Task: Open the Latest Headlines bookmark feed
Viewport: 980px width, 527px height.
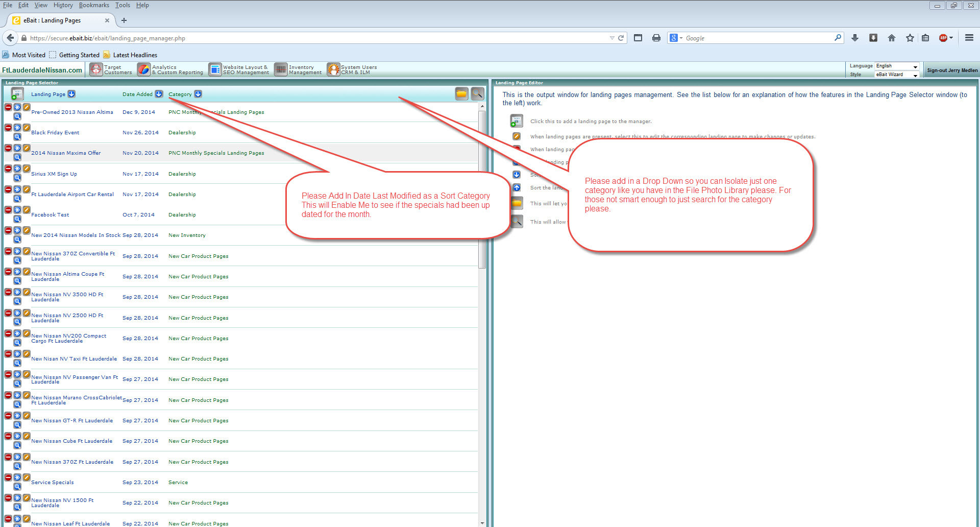Action: point(130,55)
